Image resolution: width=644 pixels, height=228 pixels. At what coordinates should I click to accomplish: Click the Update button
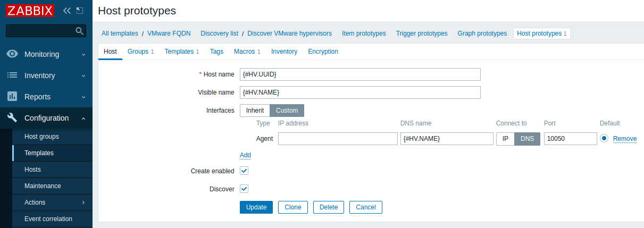256,207
